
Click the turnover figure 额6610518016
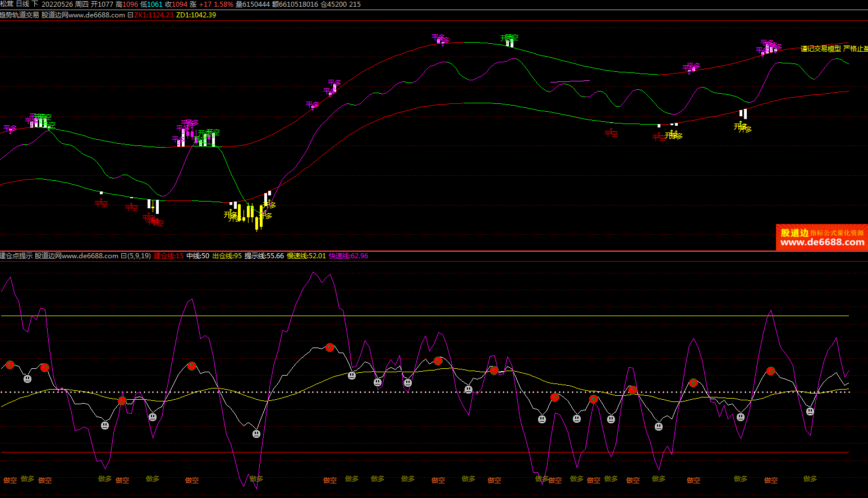click(295, 4)
